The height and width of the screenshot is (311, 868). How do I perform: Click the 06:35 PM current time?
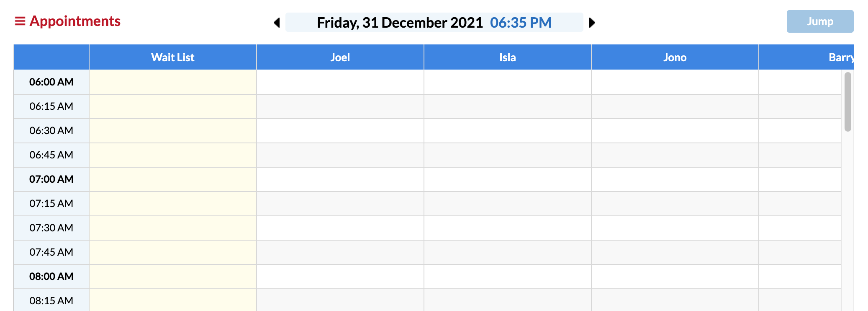521,23
